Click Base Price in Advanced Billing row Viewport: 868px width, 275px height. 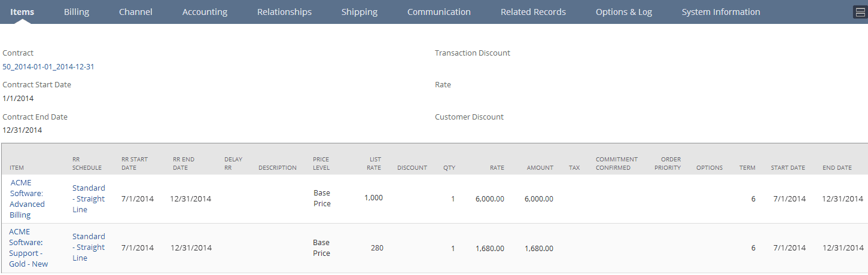322,198
